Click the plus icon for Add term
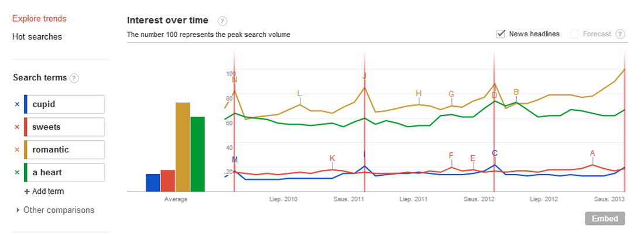Viewport: 644px width, 235px height. (x=27, y=192)
